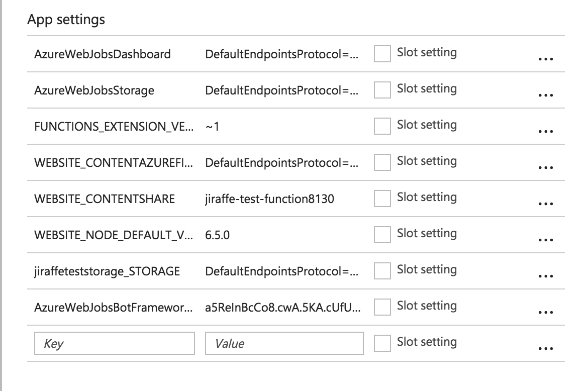The height and width of the screenshot is (391, 588).
Task: Open ellipsis menu for AzureWebJobsDashboard row
Action: 545,59
